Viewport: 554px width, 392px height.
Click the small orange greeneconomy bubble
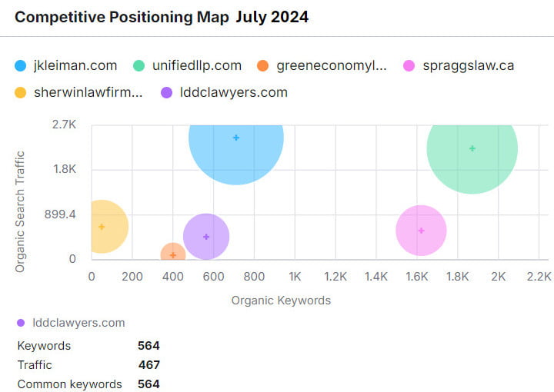click(173, 254)
